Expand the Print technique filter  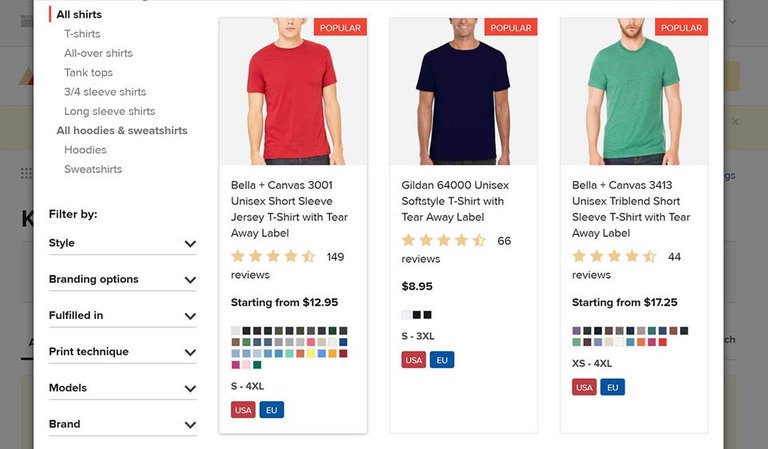point(122,352)
